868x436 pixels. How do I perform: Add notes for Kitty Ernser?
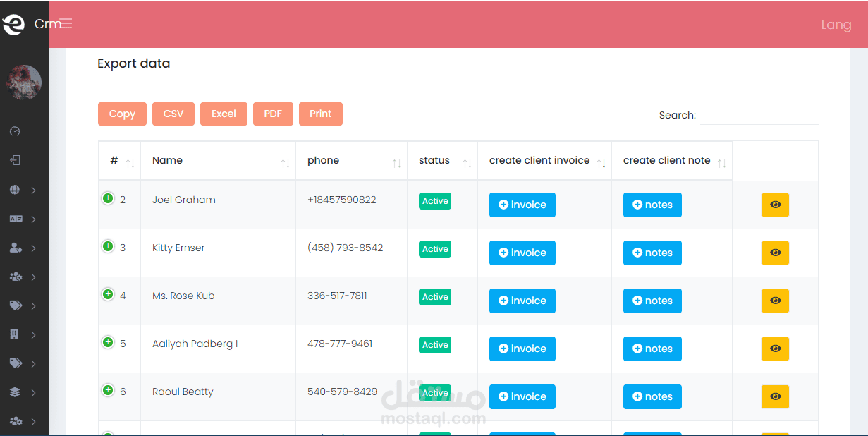(652, 253)
